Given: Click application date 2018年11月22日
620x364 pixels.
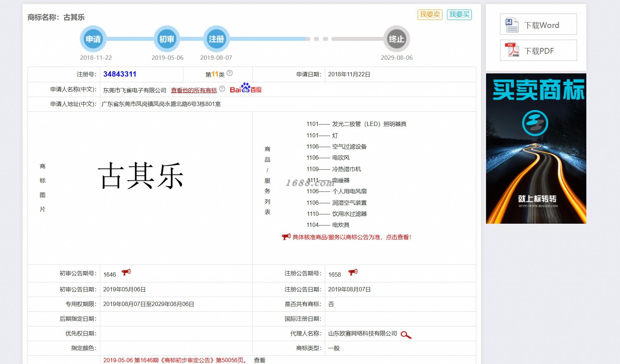Looking at the screenshot, I should [x=349, y=74].
